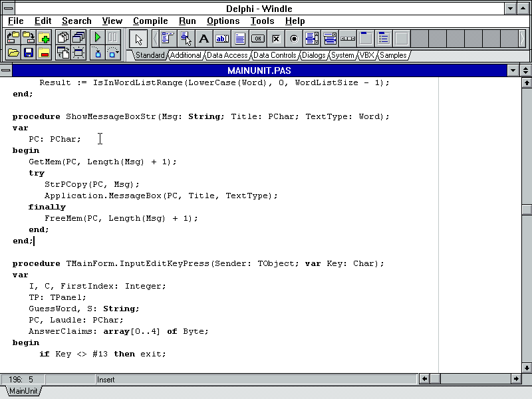Image resolution: width=532 pixels, height=399 pixels.
Task: Click the Save Project speedbar icon
Action: tap(29, 38)
